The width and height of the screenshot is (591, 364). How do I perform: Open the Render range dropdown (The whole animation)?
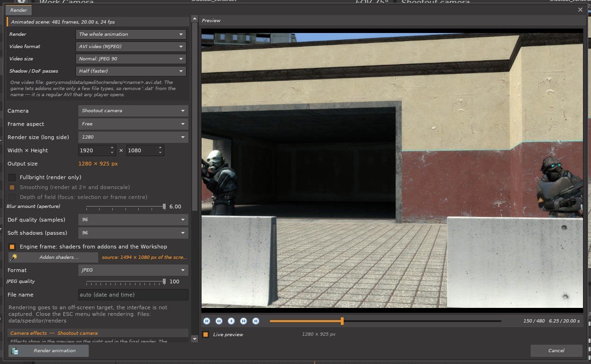pyautogui.click(x=131, y=34)
